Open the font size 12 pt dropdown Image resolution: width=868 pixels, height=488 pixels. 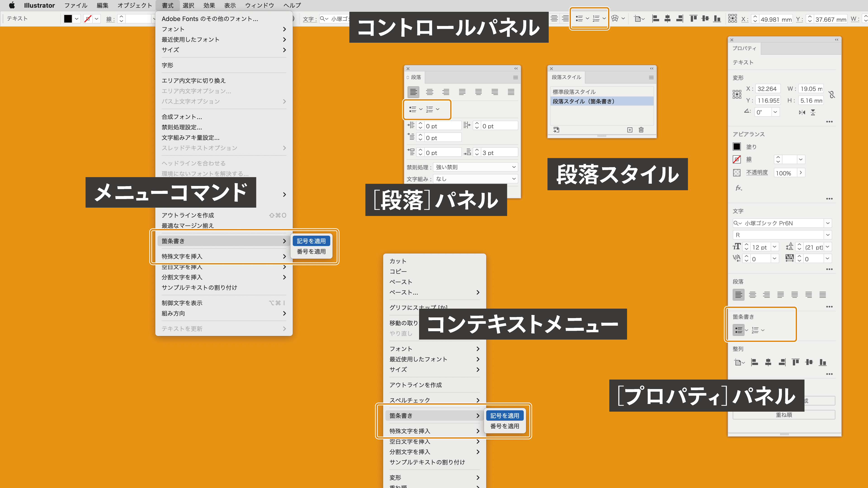(775, 247)
